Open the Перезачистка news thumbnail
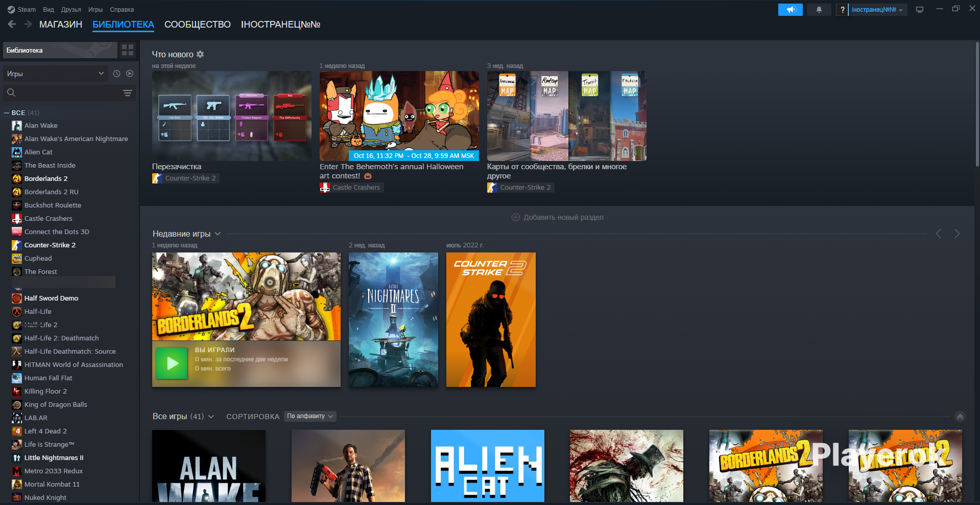This screenshot has width=980, height=505. click(x=232, y=116)
